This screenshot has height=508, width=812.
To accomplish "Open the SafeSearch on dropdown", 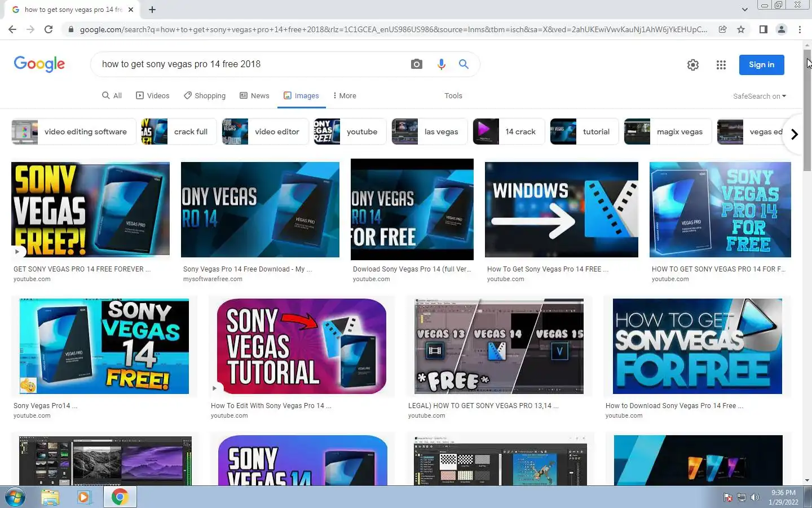I will point(760,97).
